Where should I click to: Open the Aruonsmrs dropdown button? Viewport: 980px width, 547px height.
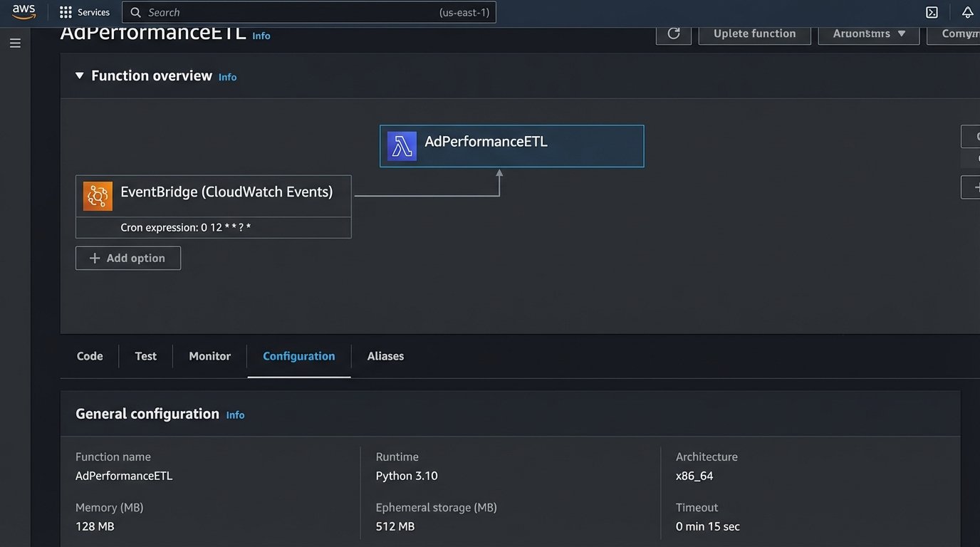click(x=869, y=33)
